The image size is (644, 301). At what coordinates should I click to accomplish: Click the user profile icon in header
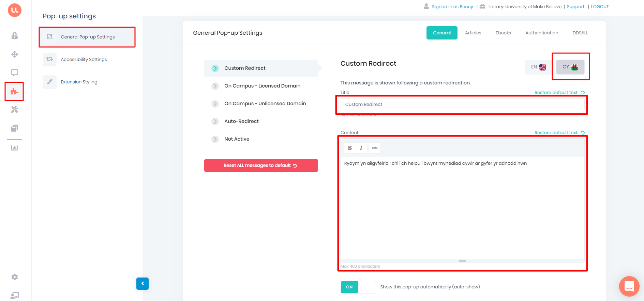(426, 6)
